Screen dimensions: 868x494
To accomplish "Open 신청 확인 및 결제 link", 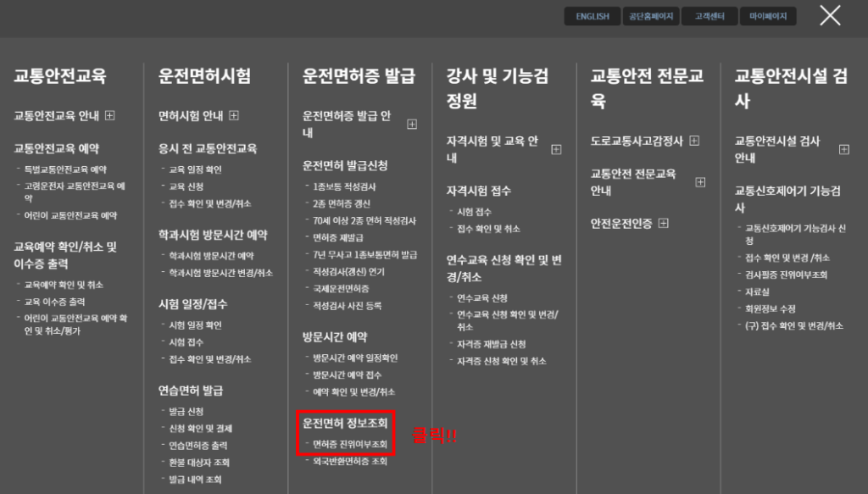I will 200,428.
